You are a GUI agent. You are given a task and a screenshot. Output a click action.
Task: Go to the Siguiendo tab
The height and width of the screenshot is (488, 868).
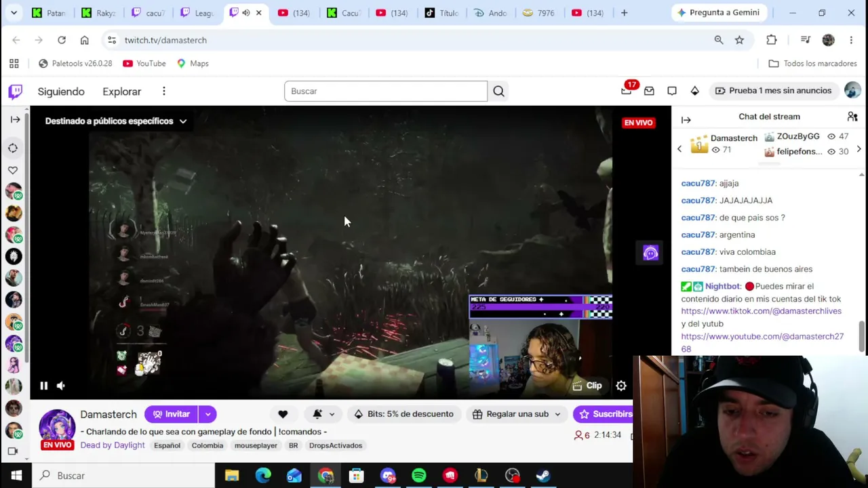coord(61,91)
